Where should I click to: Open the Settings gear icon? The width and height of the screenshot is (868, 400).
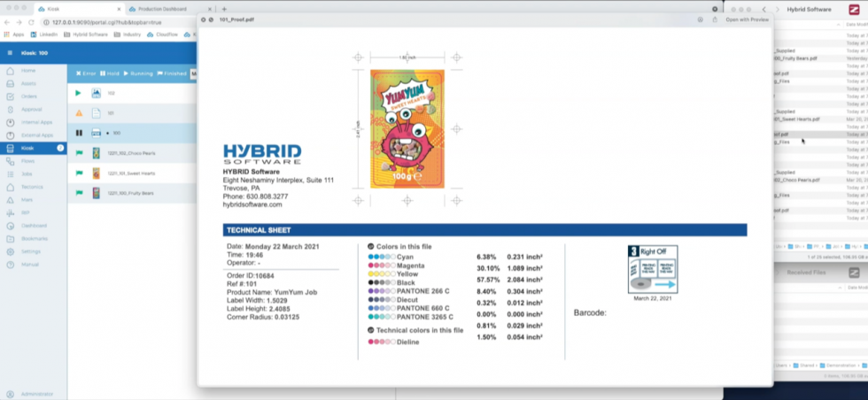[x=10, y=251]
